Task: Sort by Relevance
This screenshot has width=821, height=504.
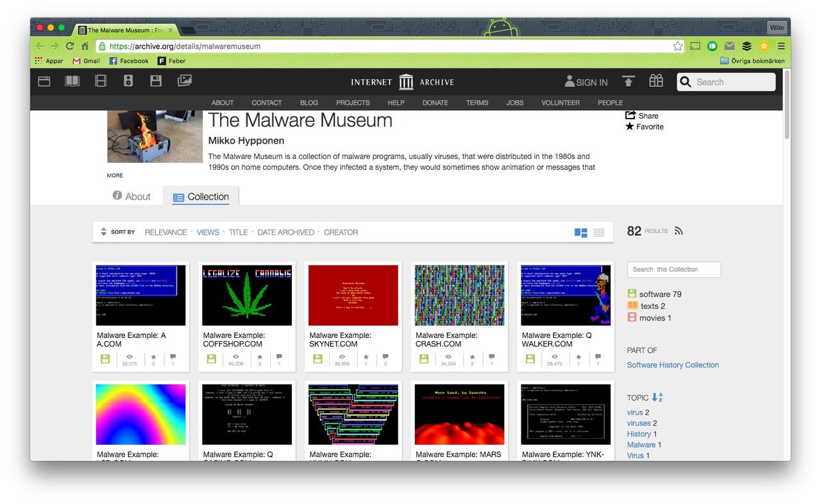Action: (166, 232)
